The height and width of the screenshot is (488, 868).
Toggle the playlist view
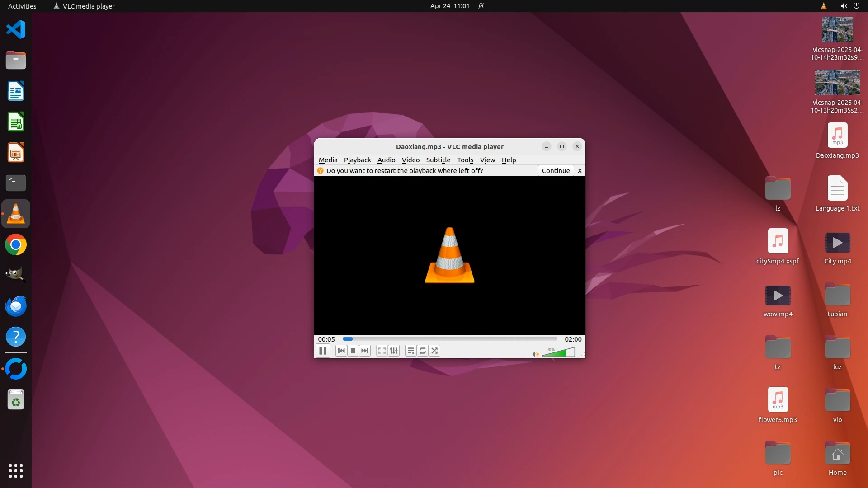pyautogui.click(x=410, y=351)
